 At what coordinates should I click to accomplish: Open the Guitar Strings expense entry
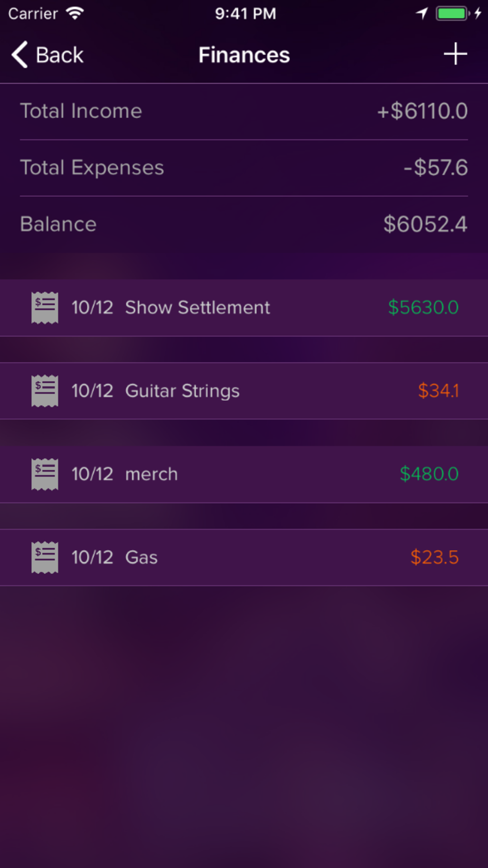point(244,391)
